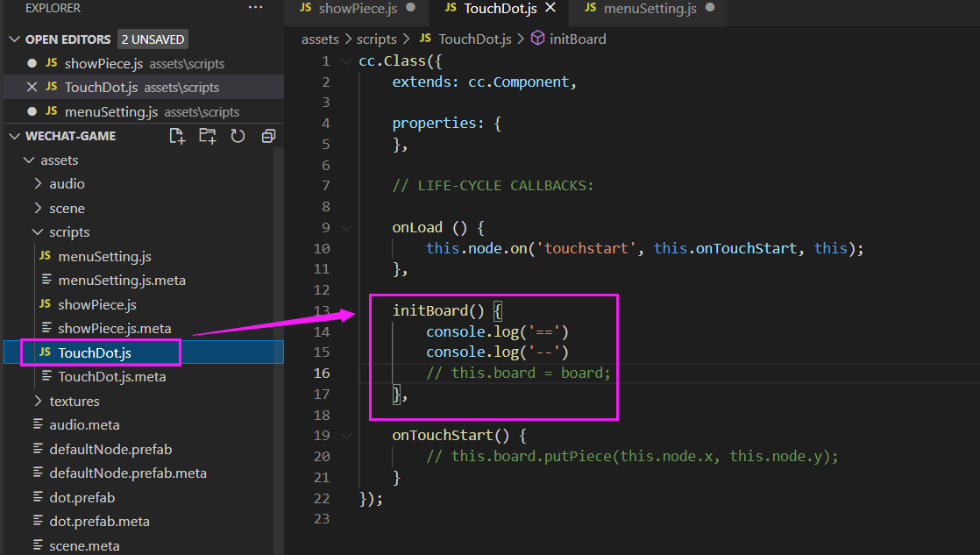Open Explorer more actions ellipsis menu

pyautogui.click(x=255, y=8)
